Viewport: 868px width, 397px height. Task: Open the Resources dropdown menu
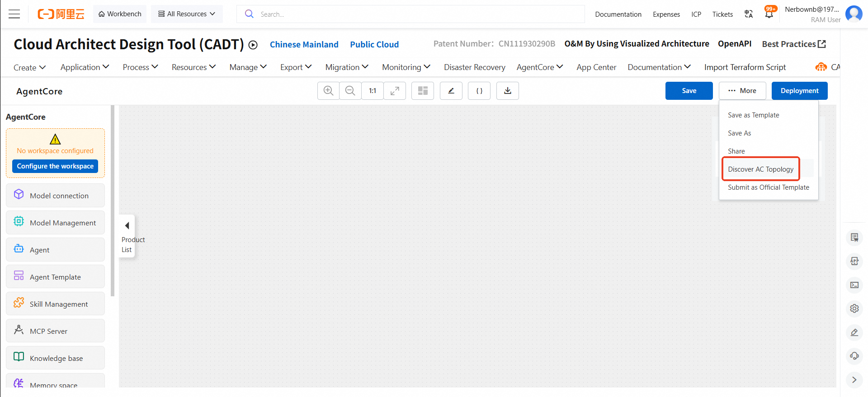pyautogui.click(x=194, y=67)
